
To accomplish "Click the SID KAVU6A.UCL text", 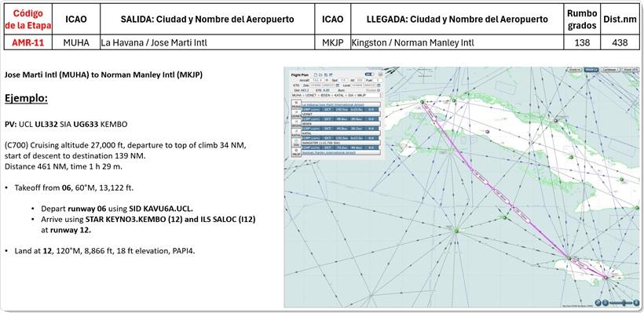I will tap(160, 208).
